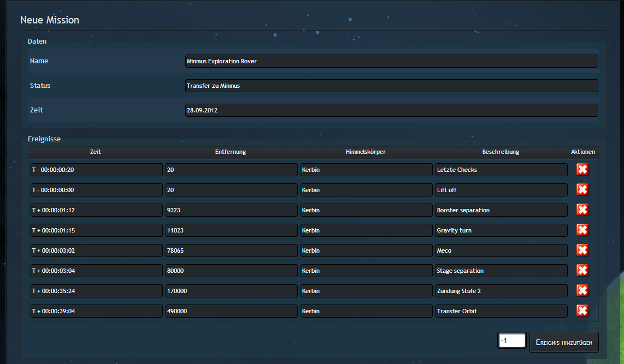Screen dimensions: 624x364
Task: Delete the Booster separation event
Action: point(582,210)
